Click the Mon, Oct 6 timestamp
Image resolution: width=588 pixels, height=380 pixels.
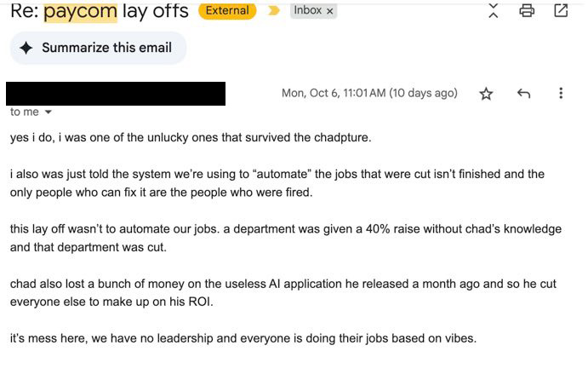click(369, 94)
